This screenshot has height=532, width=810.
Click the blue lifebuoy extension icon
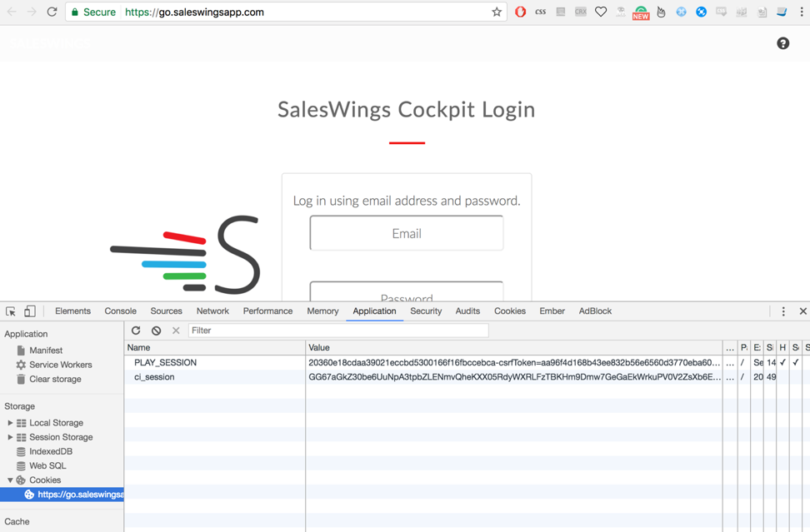(x=701, y=12)
